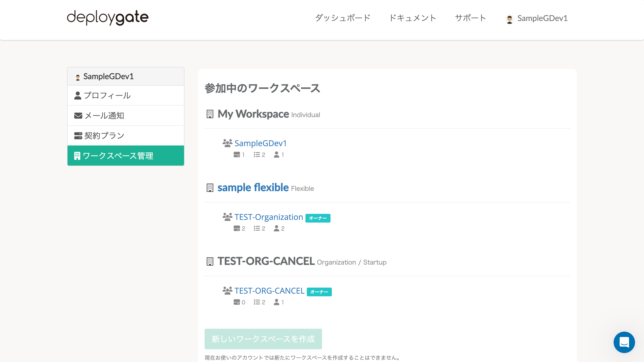This screenshot has height=362, width=644.
Task: Click the building icon next to My Workspace
Action: [210, 114]
